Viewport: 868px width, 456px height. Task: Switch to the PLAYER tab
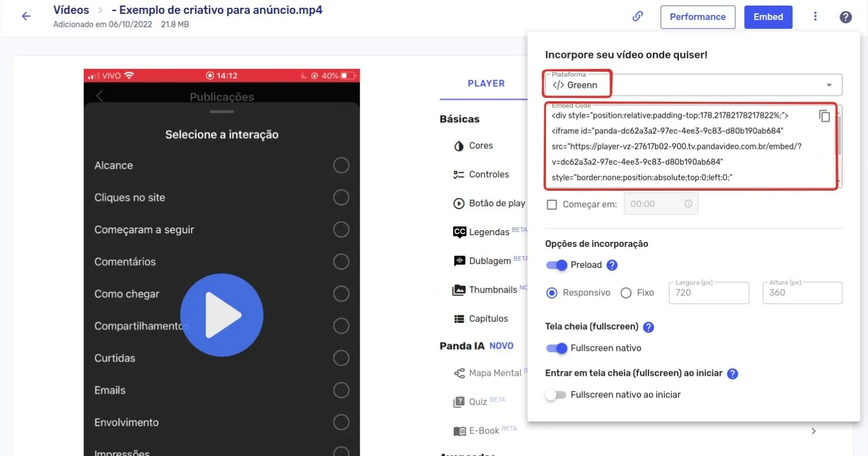(x=486, y=83)
